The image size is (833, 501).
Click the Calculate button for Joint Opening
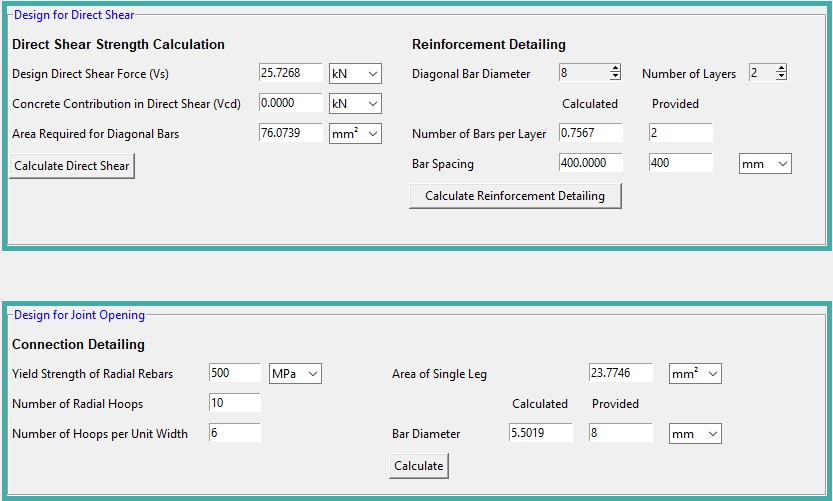pos(419,466)
